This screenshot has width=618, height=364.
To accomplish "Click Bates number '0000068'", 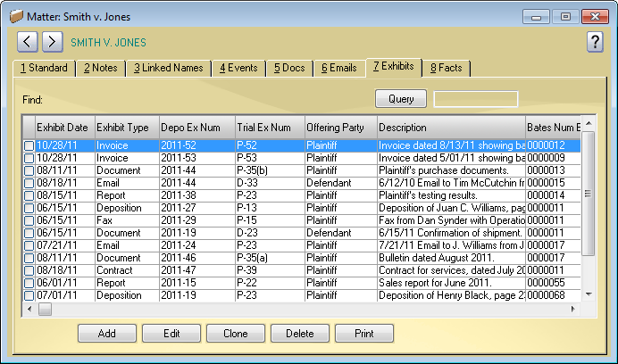I will [x=554, y=295].
